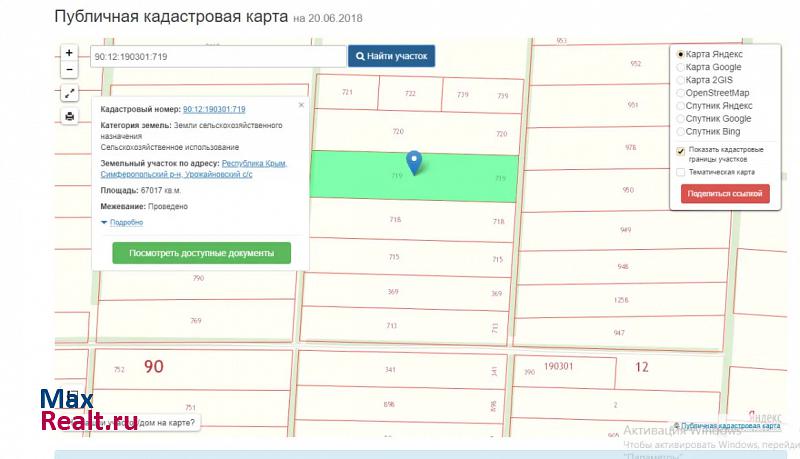Screen dimensions: 800x459
Task: Select Карта Google radio option
Action: (681, 67)
